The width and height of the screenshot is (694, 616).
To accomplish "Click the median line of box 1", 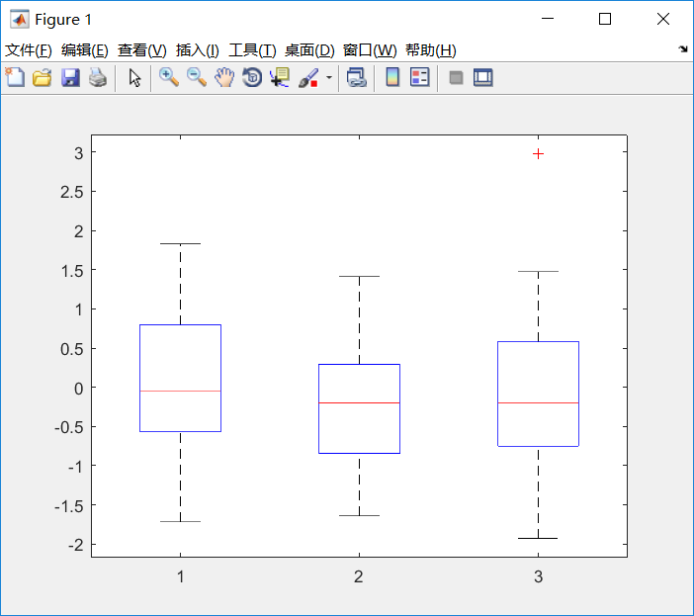I will [x=181, y=392].
